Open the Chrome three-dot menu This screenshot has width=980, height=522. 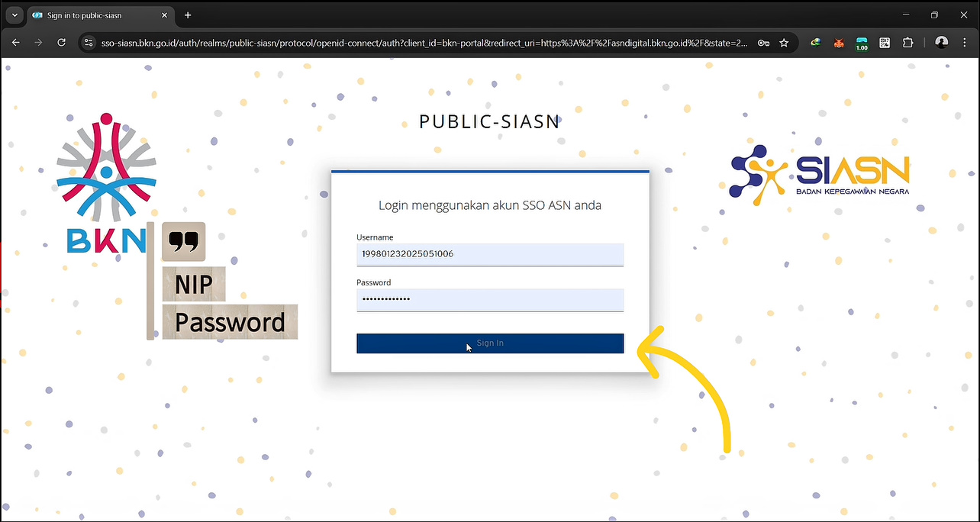pos(965,43)
